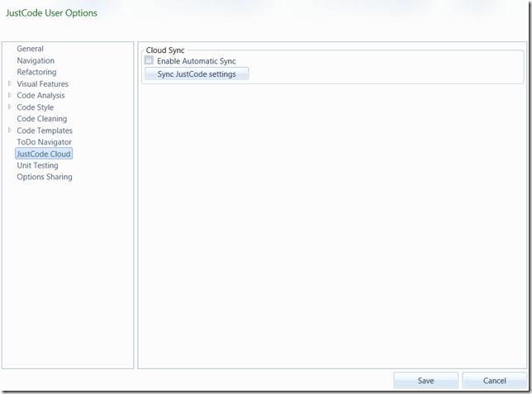Go to Options Sharing page
The width and height of the screenshot is (532, 394).
click(45, 177)
